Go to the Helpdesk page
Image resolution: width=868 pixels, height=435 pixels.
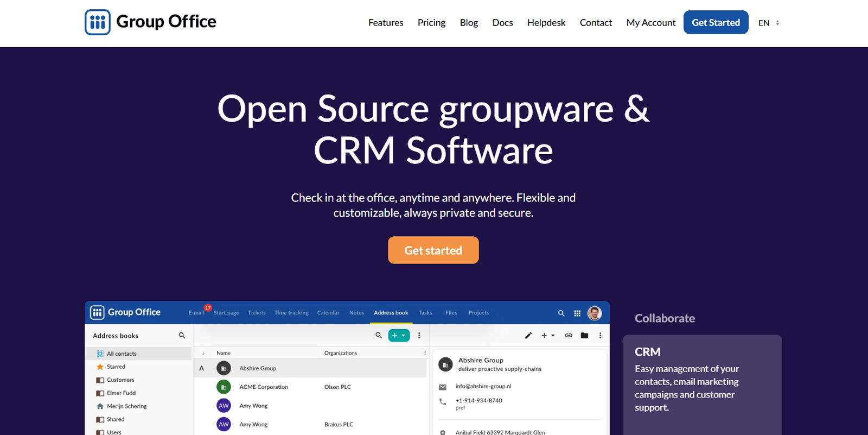point(546,23)
